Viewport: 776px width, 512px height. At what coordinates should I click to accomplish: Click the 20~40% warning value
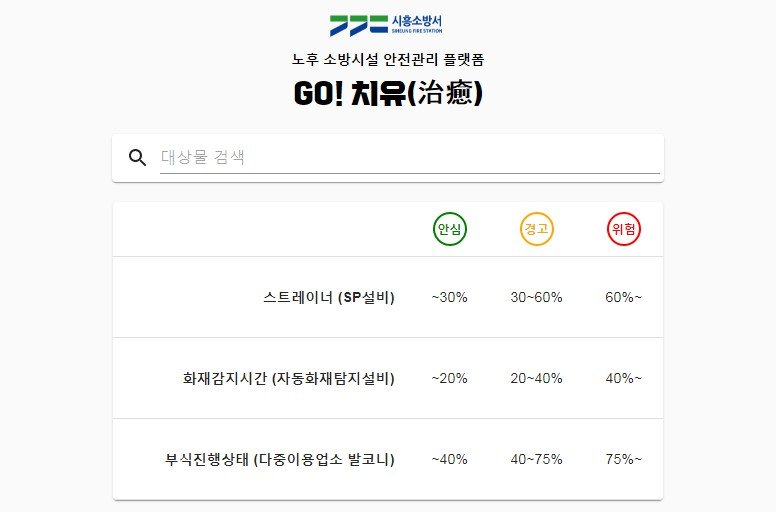point(536,378)
